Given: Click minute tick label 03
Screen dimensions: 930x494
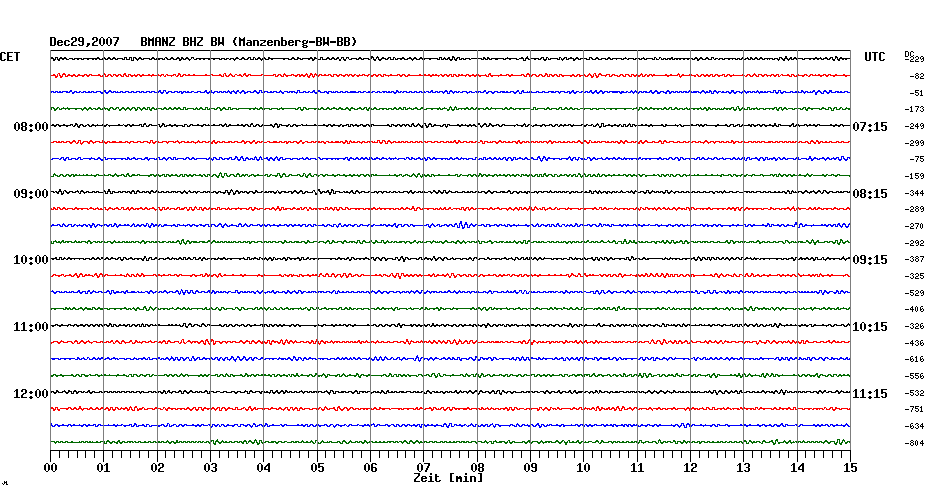Looking at the screenshot, I should click(x=211, y=468).
